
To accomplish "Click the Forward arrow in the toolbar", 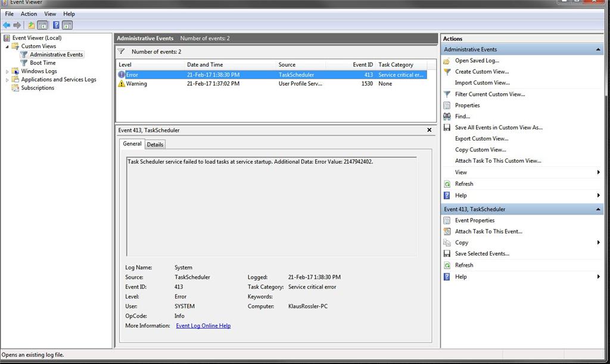I will [17, 25].
